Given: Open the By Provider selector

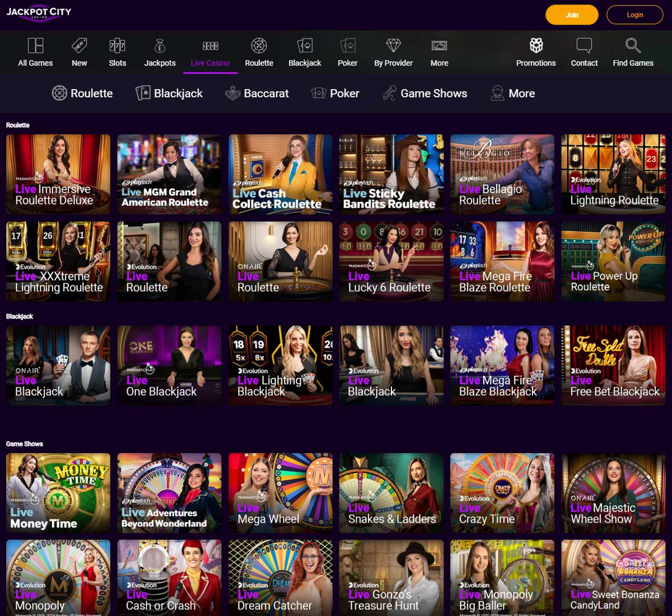Looking at the screenshot, I should click(393, 52).
